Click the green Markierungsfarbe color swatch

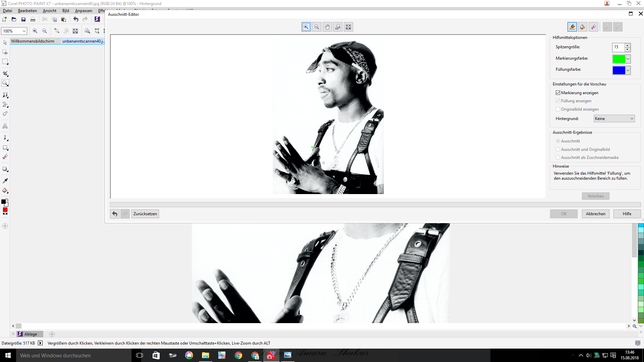tap(619, 59)
